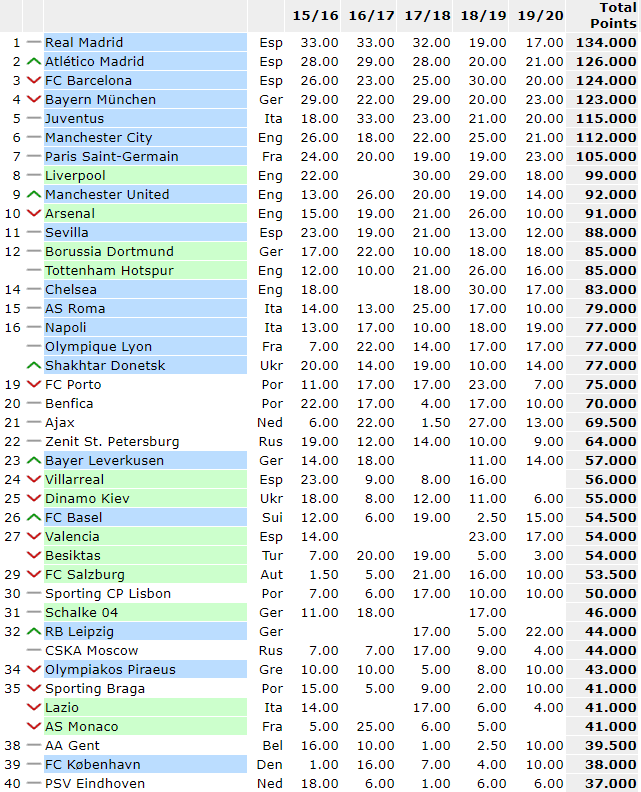Click the red down arrow beside FC Barcelona
Image resolution: width=641 pixels, height=792 pixels.
pyautogui.click(x=33, y=80)
